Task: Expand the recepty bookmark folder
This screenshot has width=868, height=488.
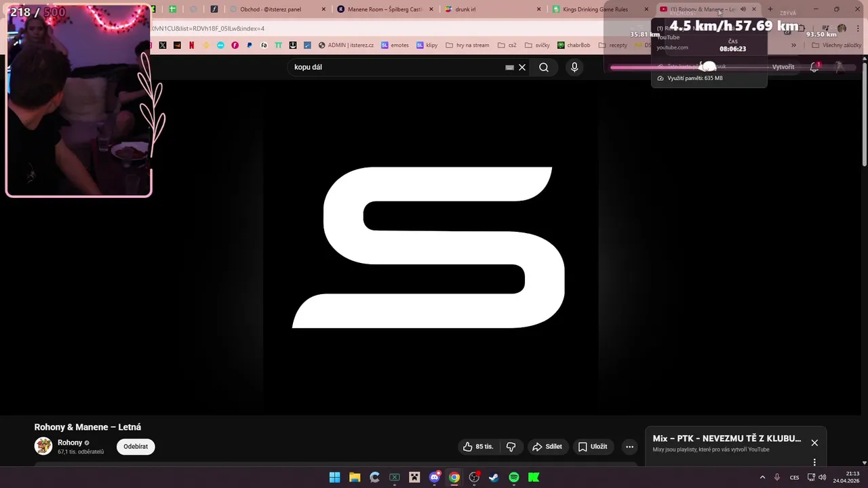Action: coord(613,45)
